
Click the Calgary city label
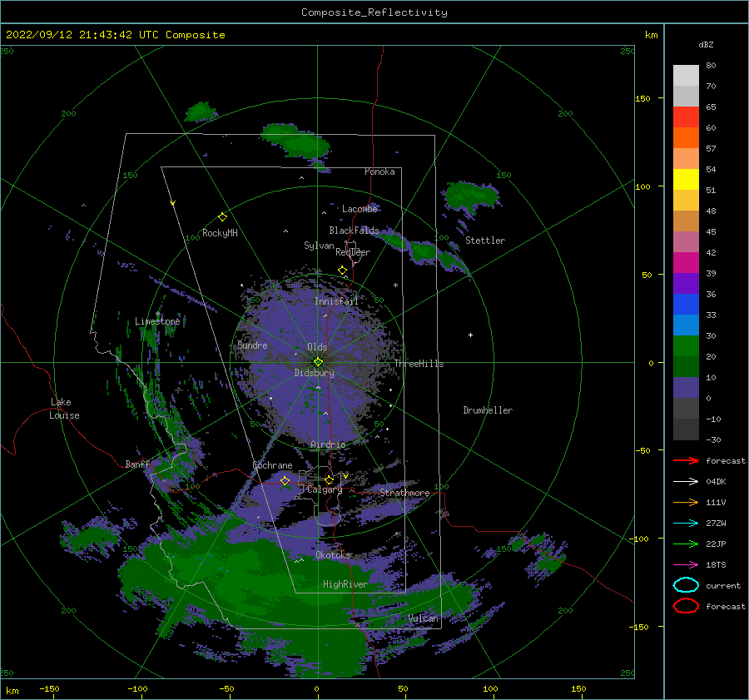click(x=325, y=489)
